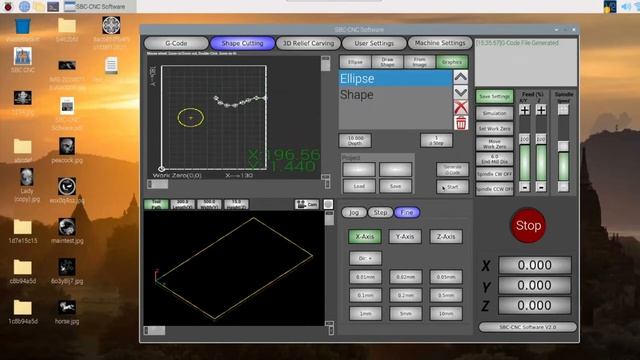
Task: Increase Z feed with the plus button
Action: point(541,110)
